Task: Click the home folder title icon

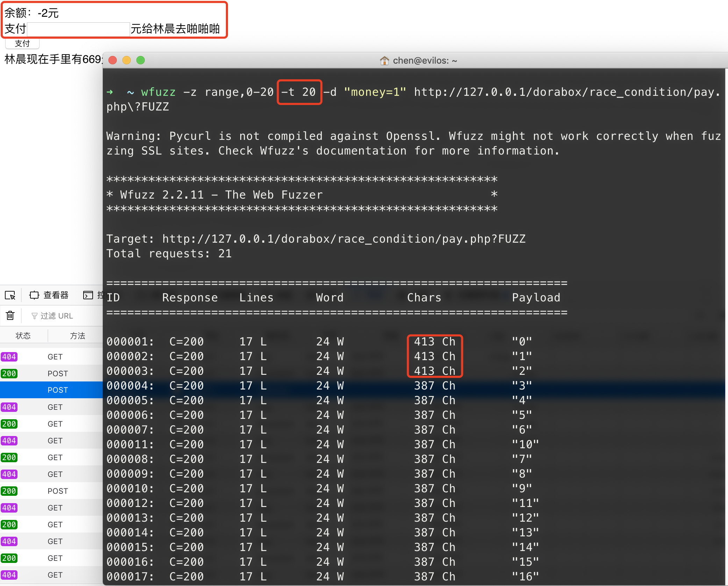Action: pos(384,60)
